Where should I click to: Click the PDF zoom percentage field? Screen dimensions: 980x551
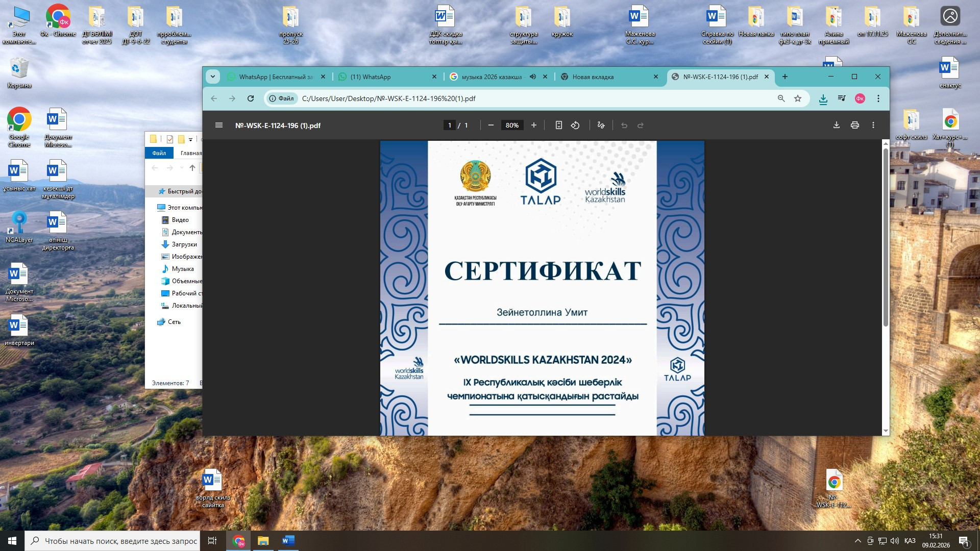point(512,125)
